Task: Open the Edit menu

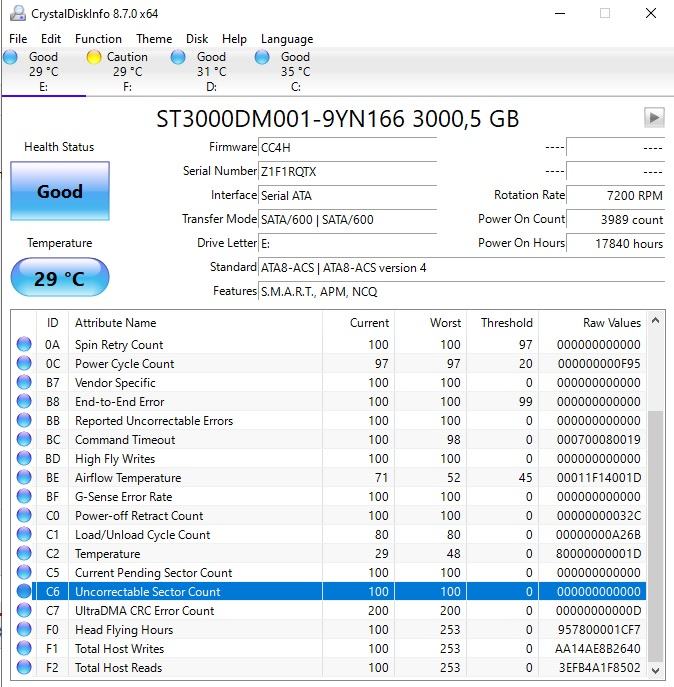Action: click(x=51, y=39)
